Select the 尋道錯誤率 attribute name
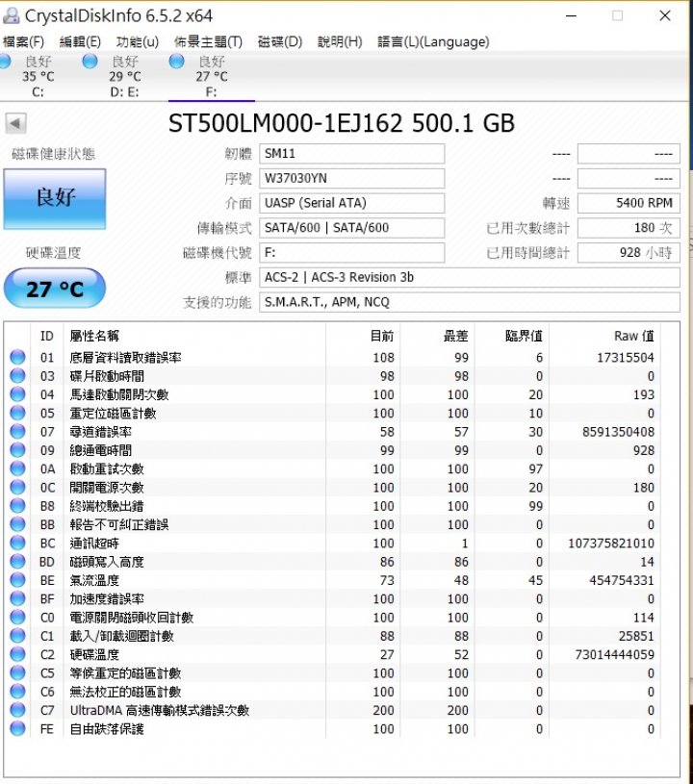The width and height of the screenshot is (693, 784). [100, 432]
